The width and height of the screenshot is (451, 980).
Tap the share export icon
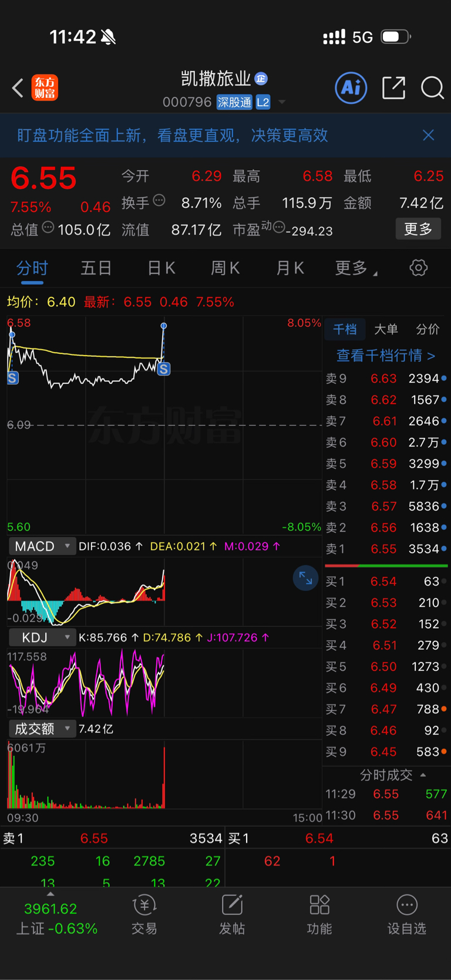pyautogui.click(x=393, y=88)
